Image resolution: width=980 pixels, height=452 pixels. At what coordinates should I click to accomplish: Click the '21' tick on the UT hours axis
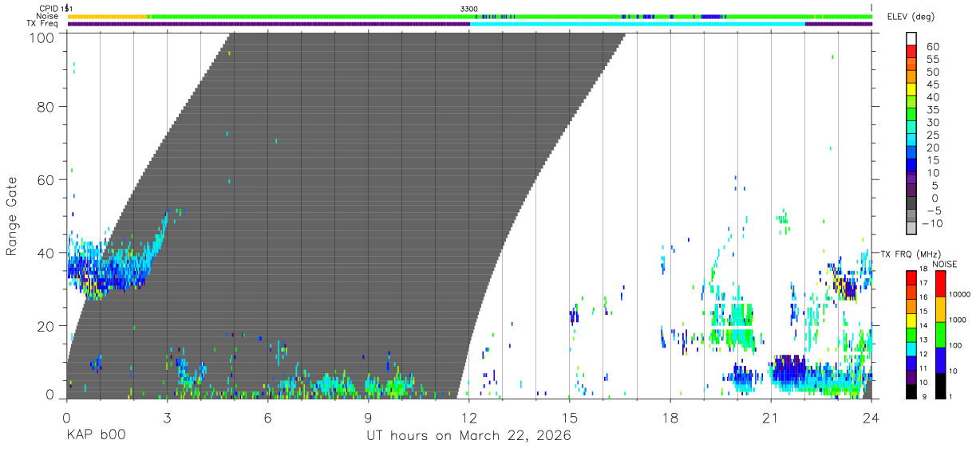point(770,416)
